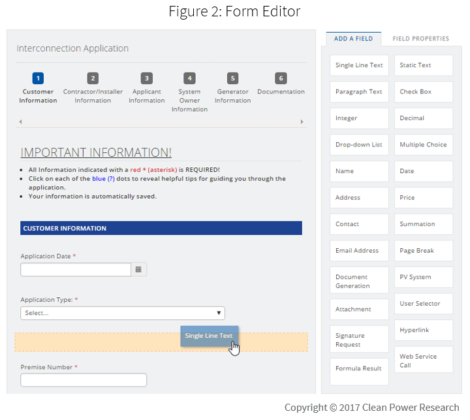Add a Check Box field
Screen dimensions: 470x420
tap(424, 92)
